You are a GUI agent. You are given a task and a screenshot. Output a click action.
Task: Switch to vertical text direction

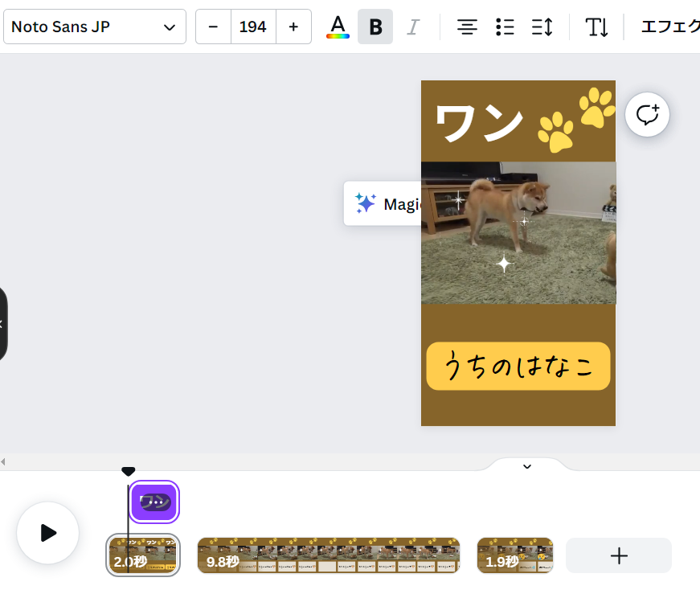596,27
